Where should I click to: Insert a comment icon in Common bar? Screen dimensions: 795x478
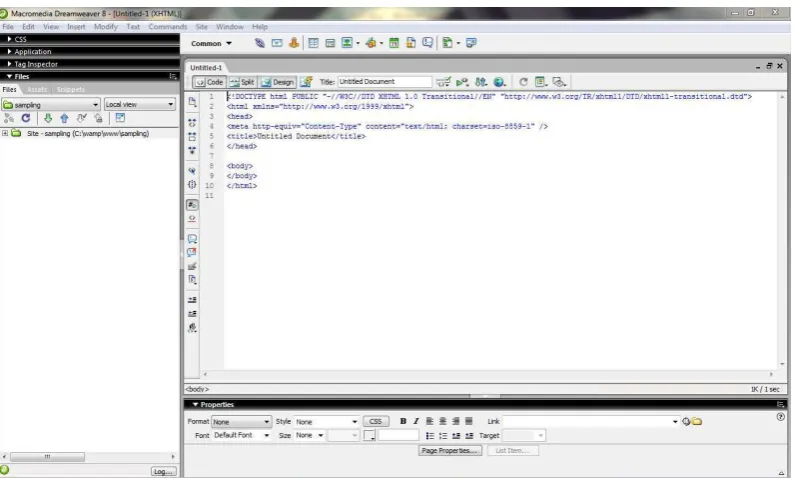pyautogui.click(x=427, y=43)
